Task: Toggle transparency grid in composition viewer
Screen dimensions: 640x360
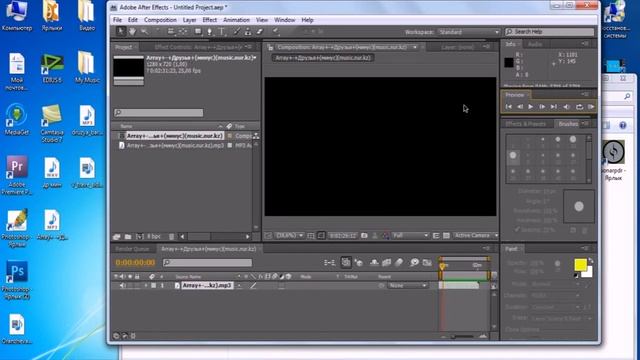Action: (x=446, y=236)
